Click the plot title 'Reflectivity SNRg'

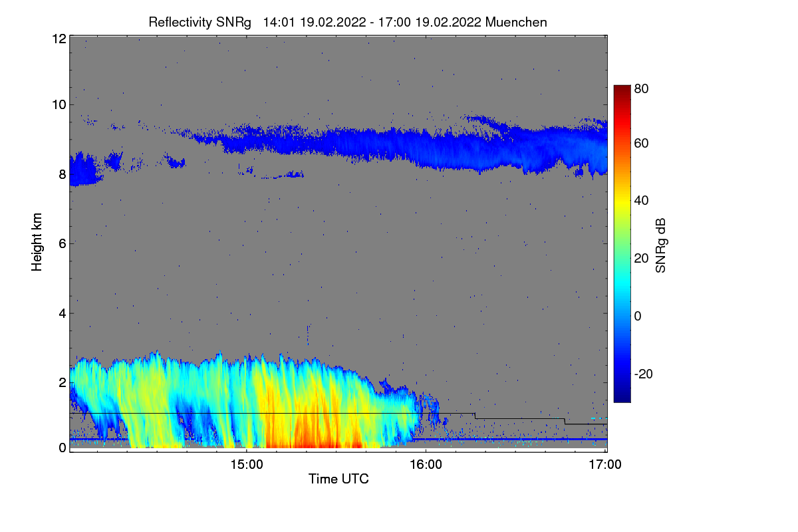coord(200,22)
